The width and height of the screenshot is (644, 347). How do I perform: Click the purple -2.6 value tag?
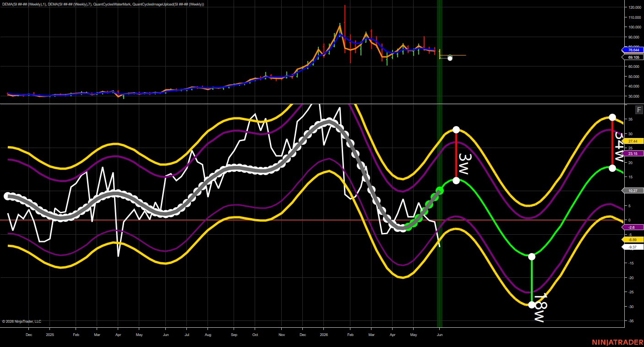(x=632, y=227)
